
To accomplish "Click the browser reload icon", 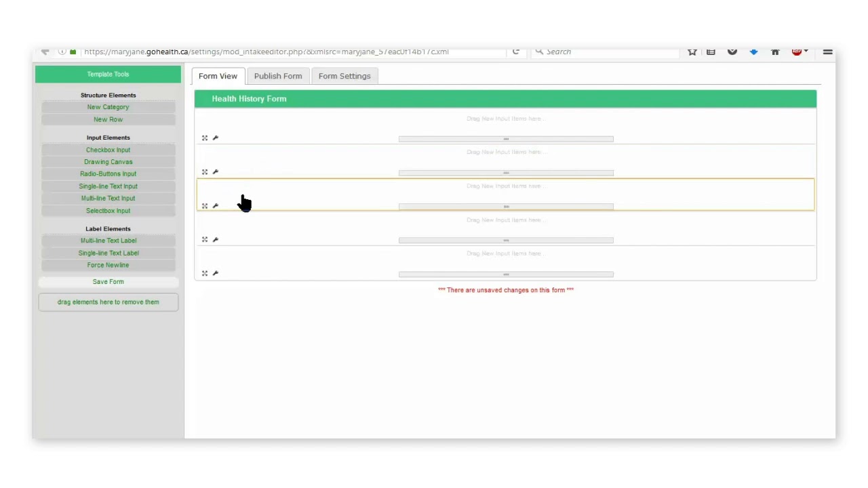I will tap(516, 52).
